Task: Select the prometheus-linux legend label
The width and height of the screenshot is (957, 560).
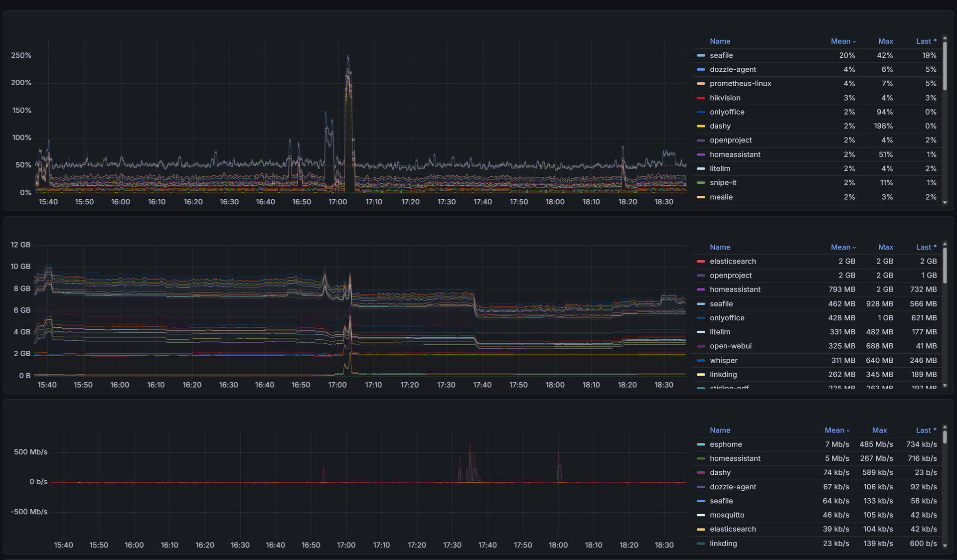Action: click(740, 84)
